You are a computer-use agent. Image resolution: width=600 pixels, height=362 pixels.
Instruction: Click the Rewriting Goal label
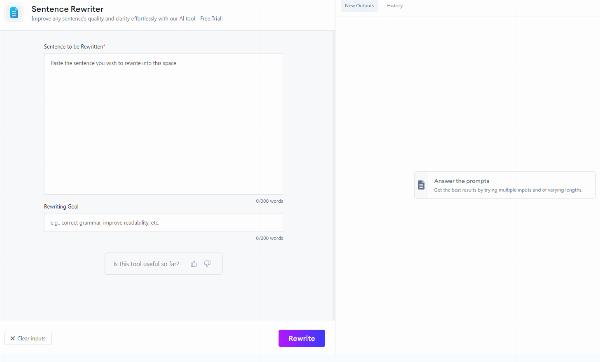(x=61, y=207)
